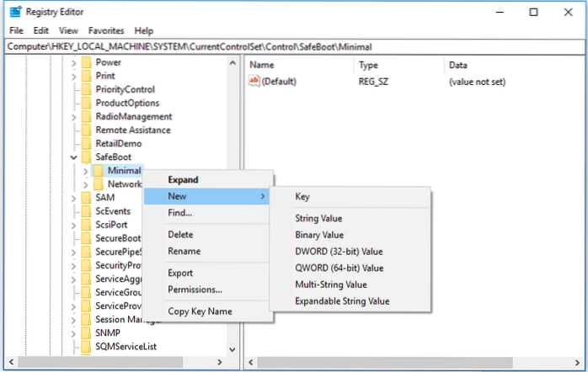Click the Data column header
Image resolution: width=588 pixels, height=372 pixels.
(458, 65)
